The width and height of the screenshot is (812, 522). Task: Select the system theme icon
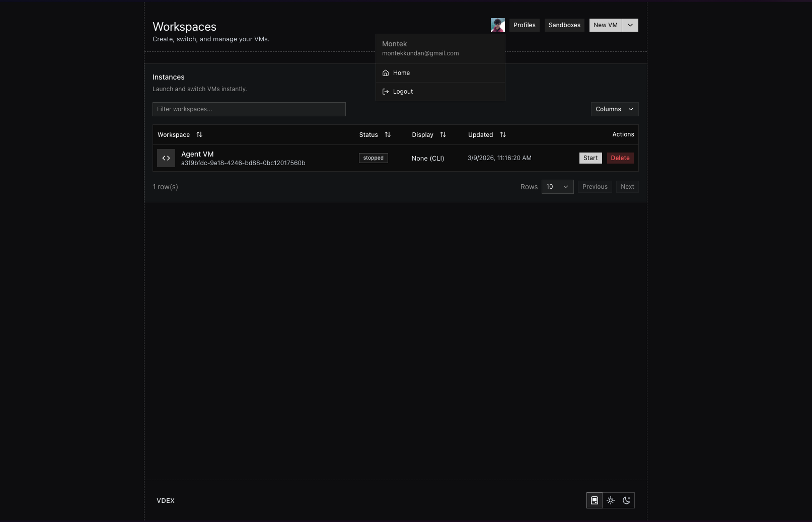click(x=595, y=500)
